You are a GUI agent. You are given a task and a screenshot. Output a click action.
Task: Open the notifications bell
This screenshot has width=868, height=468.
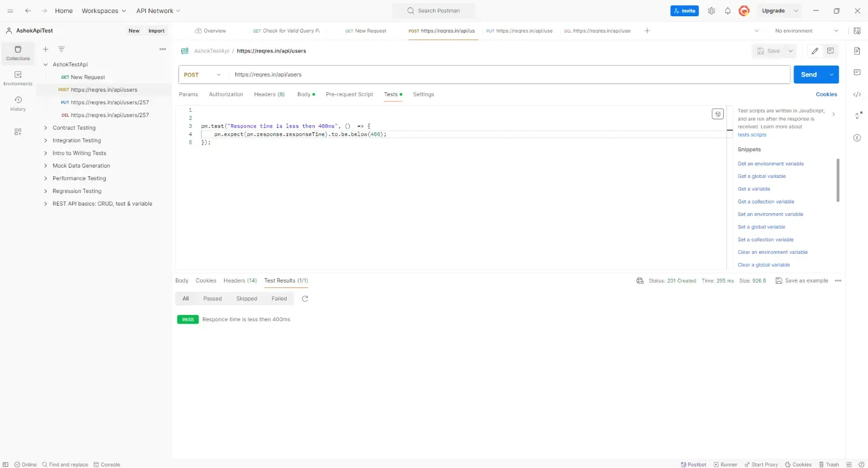pos(727,11)
